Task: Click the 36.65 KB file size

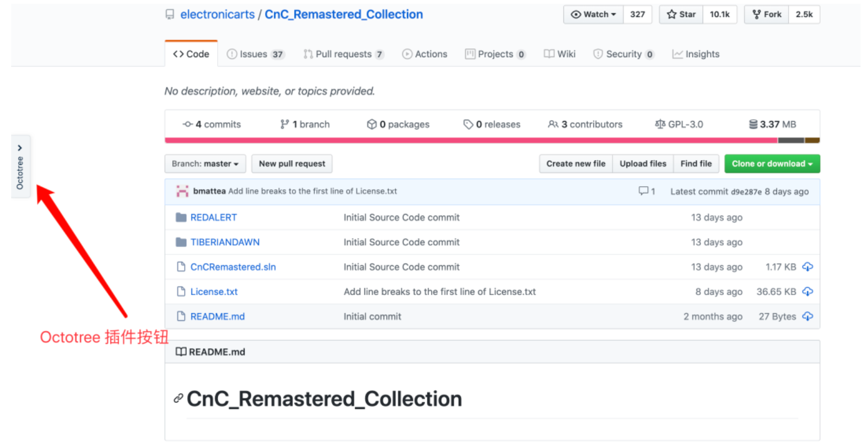Action: coord(776,292)
